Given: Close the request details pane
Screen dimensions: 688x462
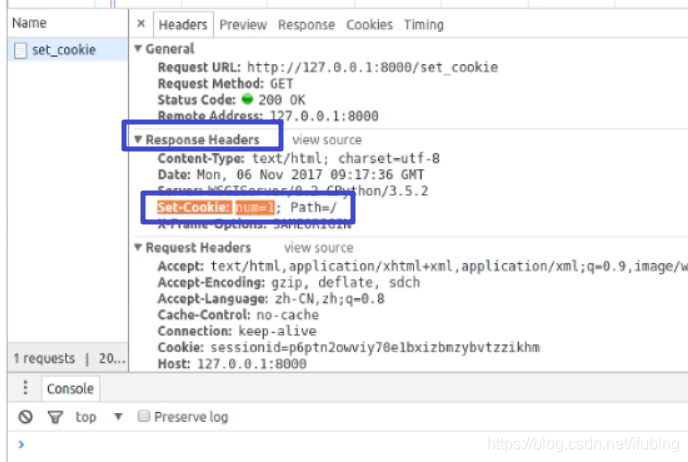Looking at the screenshot, I should pyautogui.click(x=141, y=23).
